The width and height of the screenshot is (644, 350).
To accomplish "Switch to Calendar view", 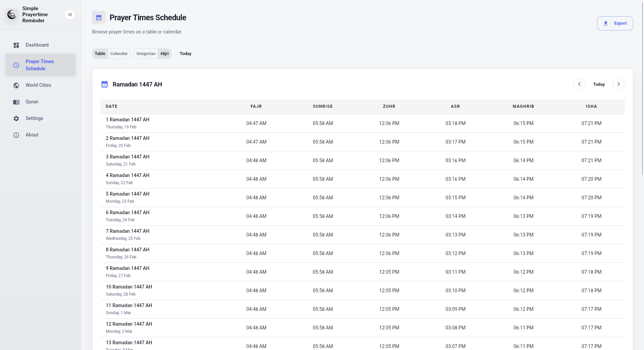I will [119, 54].
